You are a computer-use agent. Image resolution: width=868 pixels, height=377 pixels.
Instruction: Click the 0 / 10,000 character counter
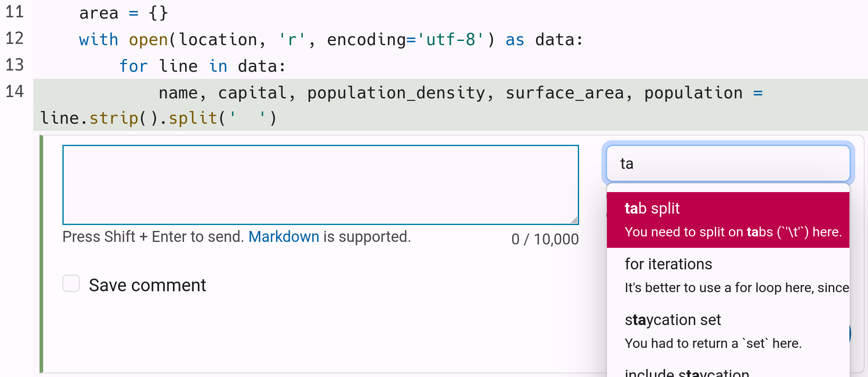tap(545, 239)
